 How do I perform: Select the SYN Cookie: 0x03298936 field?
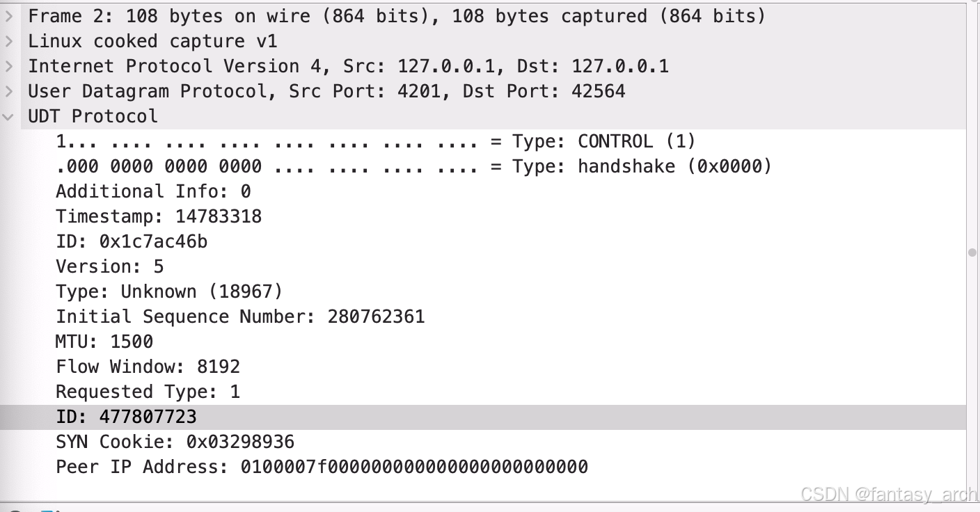coord(175,441)
